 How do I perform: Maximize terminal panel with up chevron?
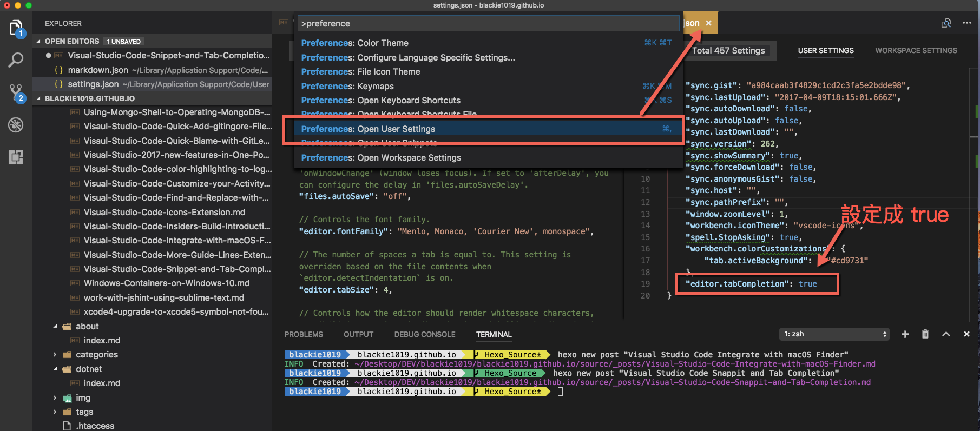coord(946,334)
